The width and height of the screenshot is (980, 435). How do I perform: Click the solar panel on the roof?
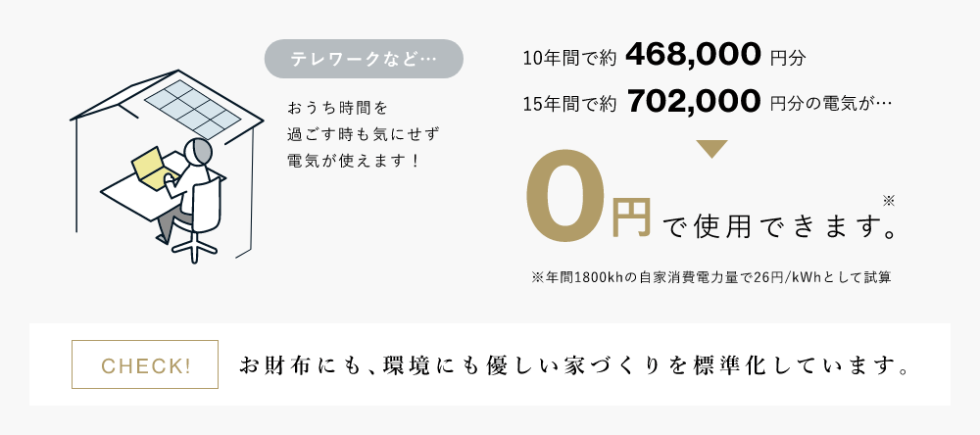pyautogui.click(x=194, y=111)
